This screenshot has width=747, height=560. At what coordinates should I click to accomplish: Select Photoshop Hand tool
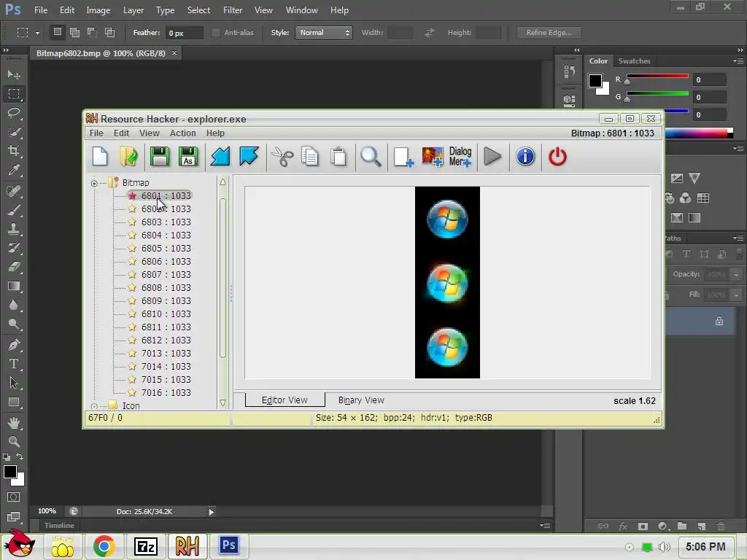(x=14, y=422)
